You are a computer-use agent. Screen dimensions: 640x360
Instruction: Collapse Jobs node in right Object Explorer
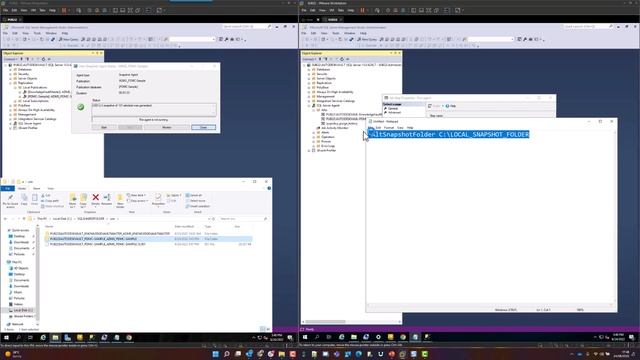pyautogui.click(x=314, y=110)
